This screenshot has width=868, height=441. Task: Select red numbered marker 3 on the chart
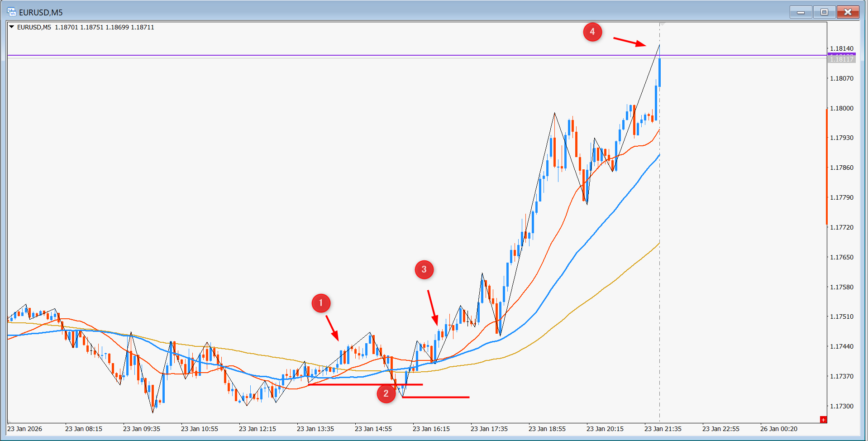tap(424, 269)
